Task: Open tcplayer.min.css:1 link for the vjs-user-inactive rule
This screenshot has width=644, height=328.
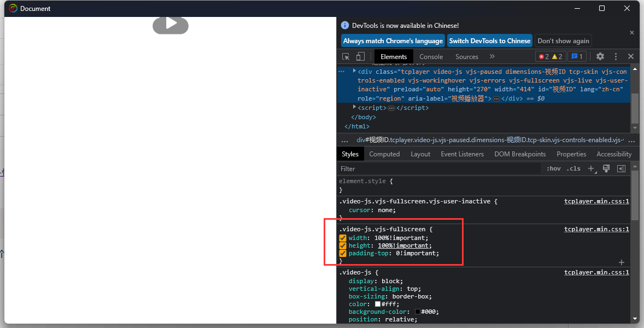Action: tap(596, 201)
